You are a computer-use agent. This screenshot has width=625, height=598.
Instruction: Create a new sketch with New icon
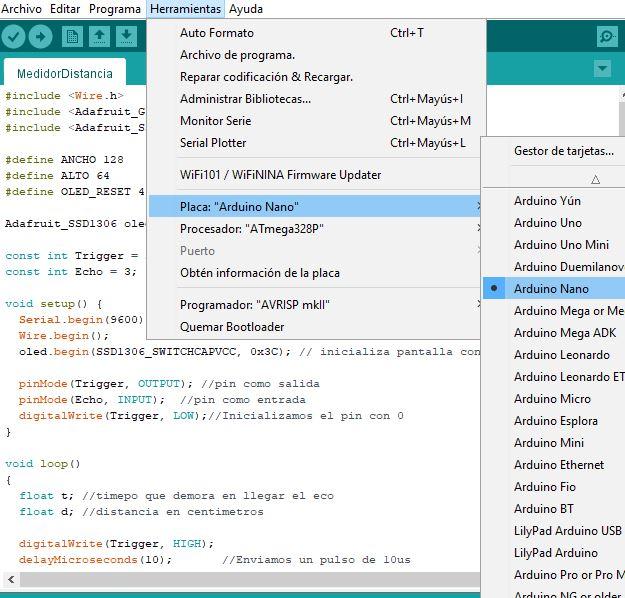(x=72, y=37)
